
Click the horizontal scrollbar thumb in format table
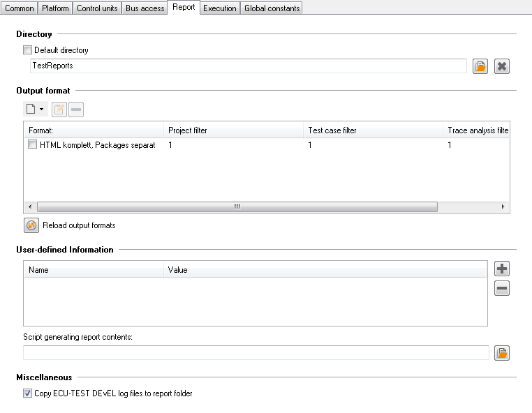tap(237, 206)
